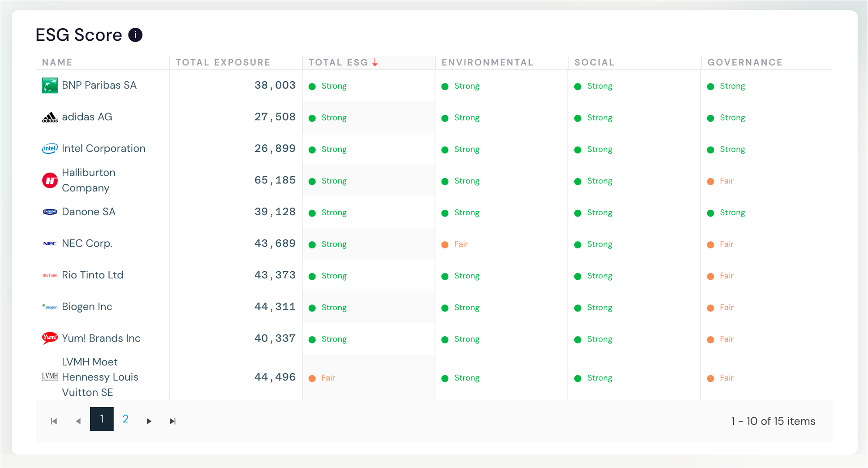Sort by the Environmental column header

pyautogui.click(x=487, y=62)
